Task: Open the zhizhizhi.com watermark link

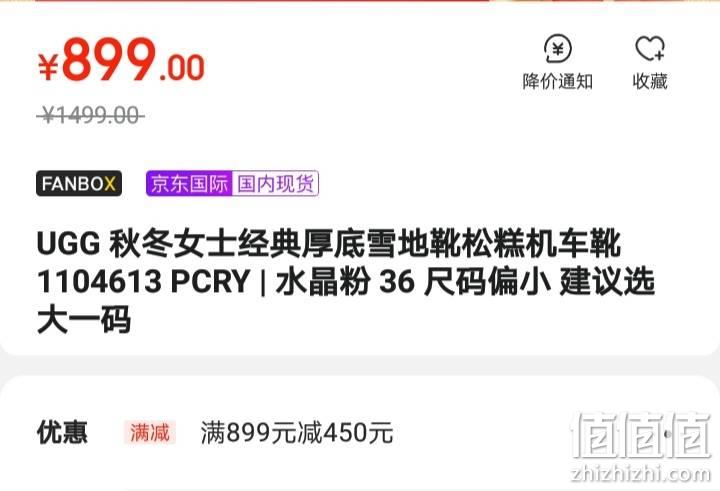Action: coord(641,473)
